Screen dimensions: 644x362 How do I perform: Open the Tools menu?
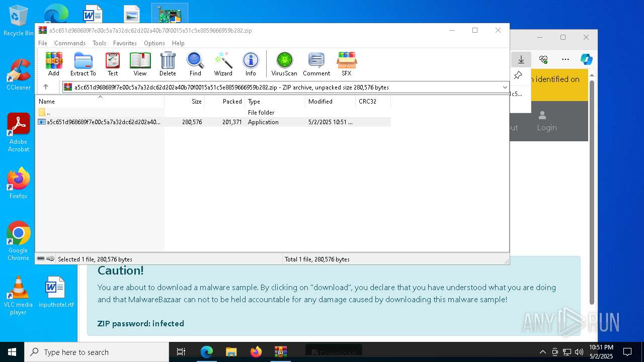click(99, 43)
